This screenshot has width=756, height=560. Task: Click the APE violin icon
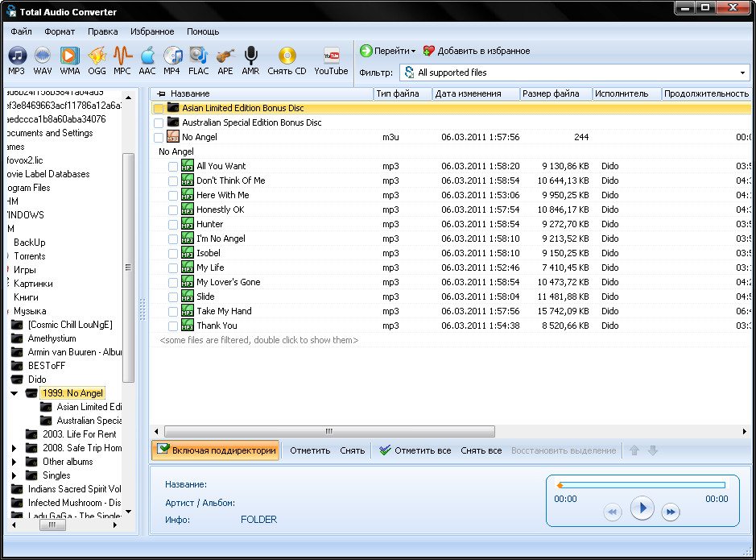tap(225, 56)
